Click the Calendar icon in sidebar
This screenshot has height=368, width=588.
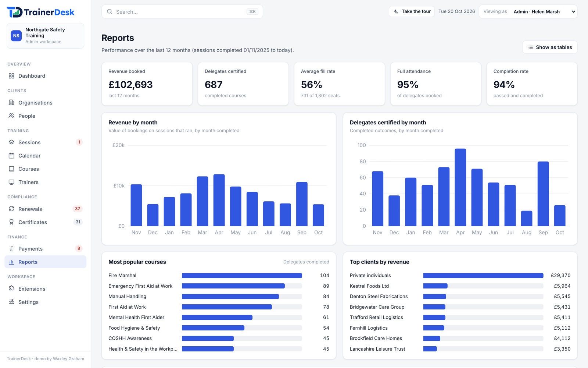tap(11, 156)
